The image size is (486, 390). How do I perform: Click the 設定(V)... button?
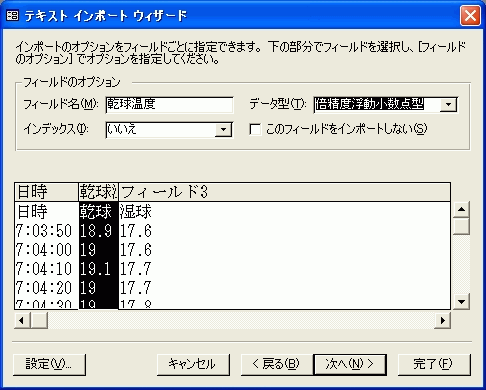coord(49,364)
